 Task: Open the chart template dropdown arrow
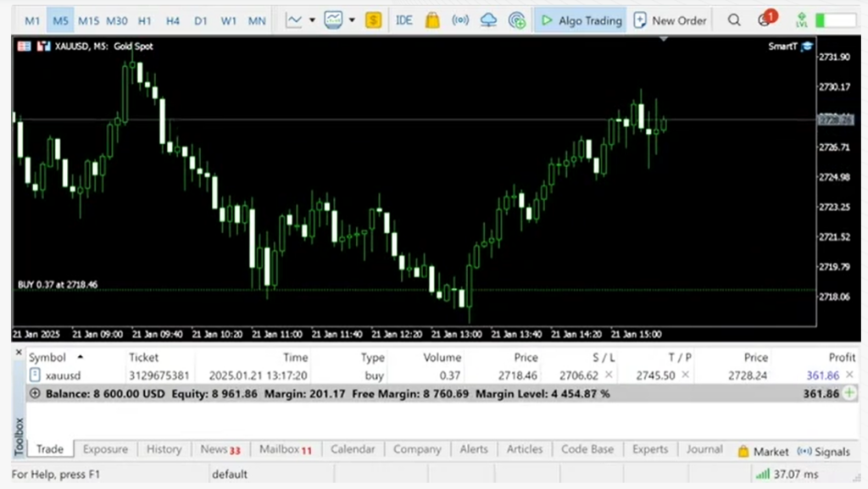coord(352,19)
